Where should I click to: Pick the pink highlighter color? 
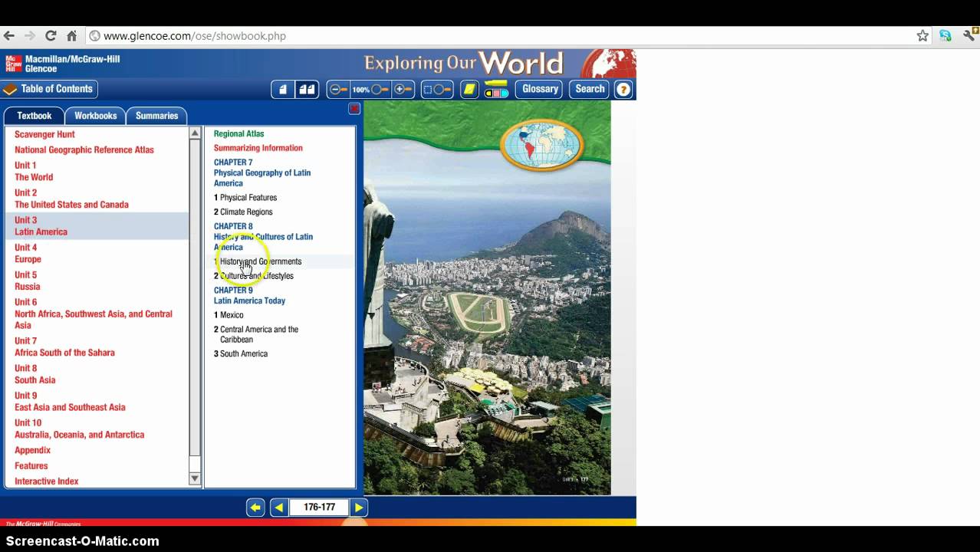[496, 94]
